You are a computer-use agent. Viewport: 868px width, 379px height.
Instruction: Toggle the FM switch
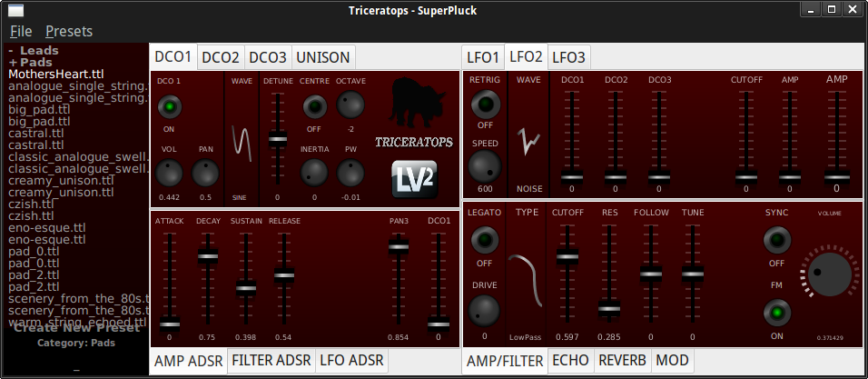pos(777,313)
